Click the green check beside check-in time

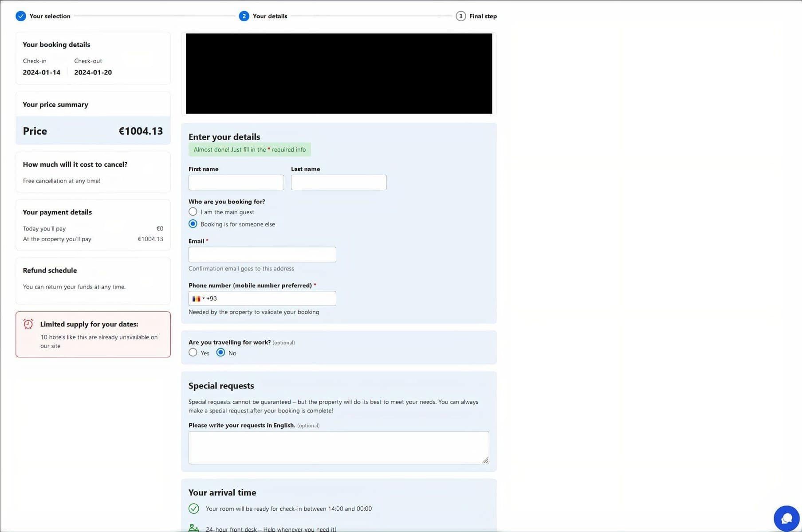coord(194,509)
